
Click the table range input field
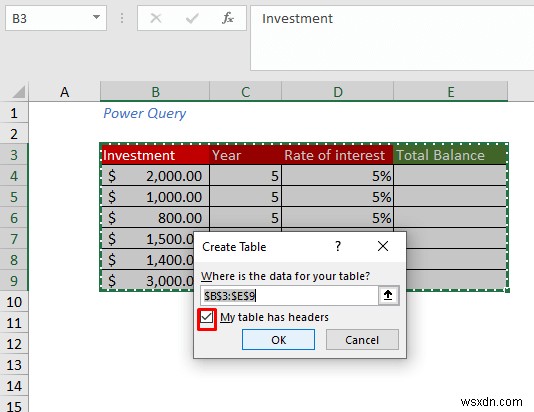coord(289,296)
